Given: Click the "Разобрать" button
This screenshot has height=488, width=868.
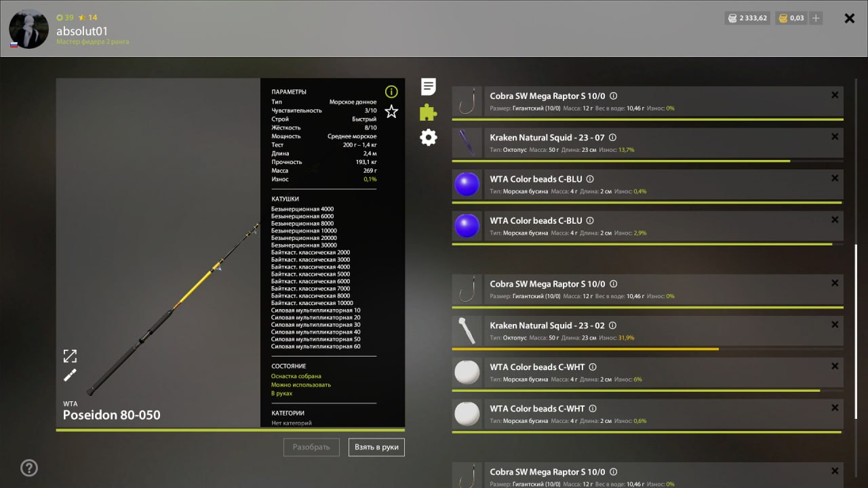Looking at the screenshot, I should (x=311, y=447).
